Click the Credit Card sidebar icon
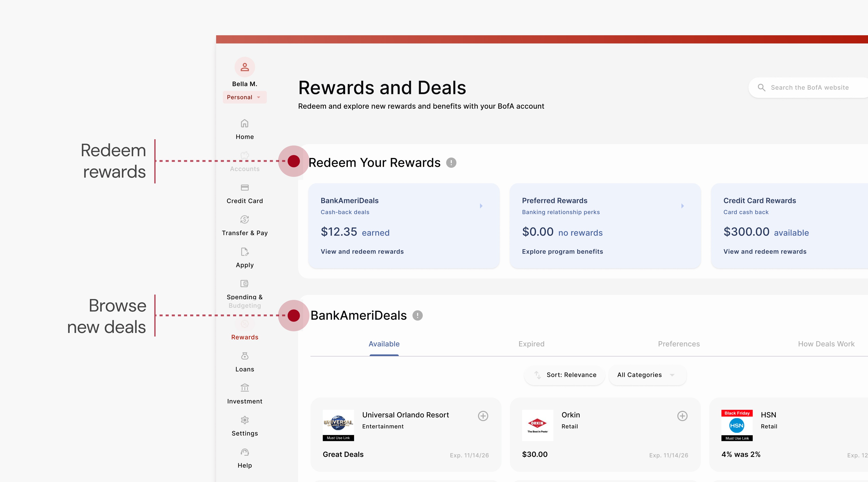This screenshot has height=482, width=868. point(244,188)
